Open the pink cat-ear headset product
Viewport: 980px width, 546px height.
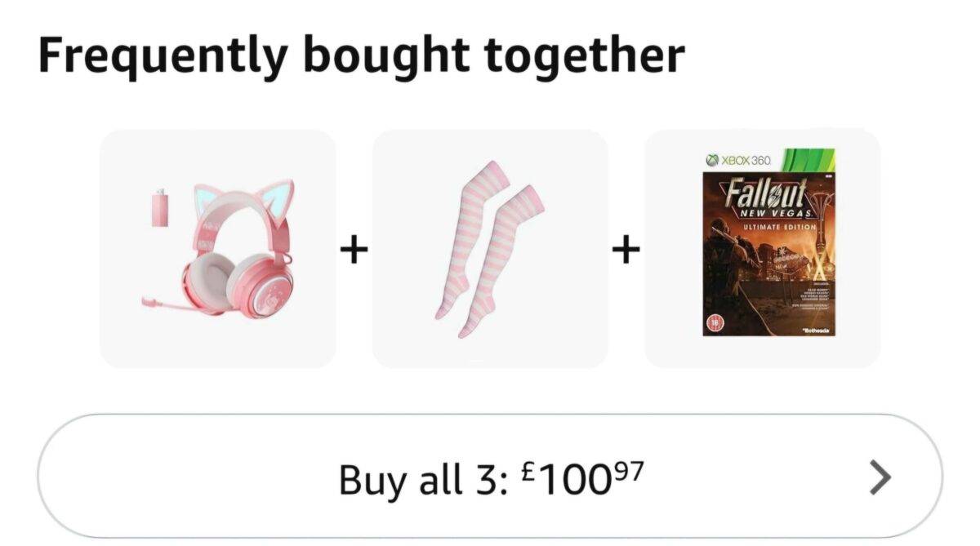(x=217, y=248)
